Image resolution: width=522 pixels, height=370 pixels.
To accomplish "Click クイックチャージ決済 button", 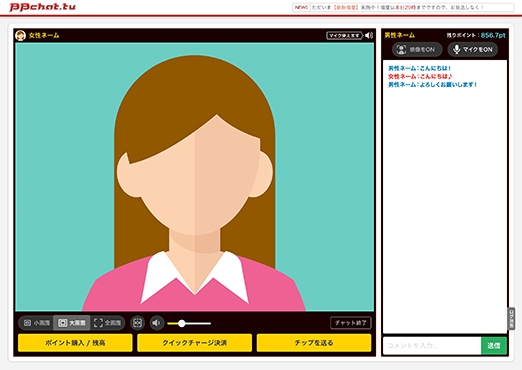I will (194, 343).
